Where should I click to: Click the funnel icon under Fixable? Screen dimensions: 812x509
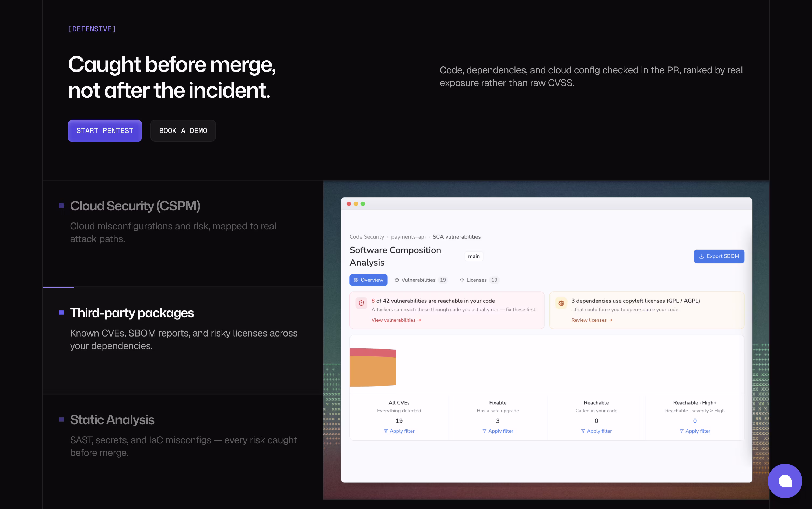[x=485, y=431]
